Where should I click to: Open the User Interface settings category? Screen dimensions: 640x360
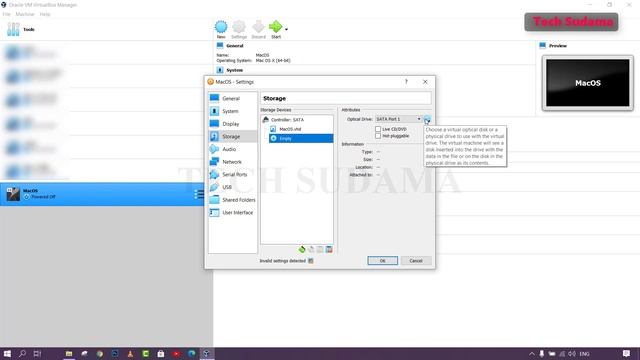(x=233, y=212)
